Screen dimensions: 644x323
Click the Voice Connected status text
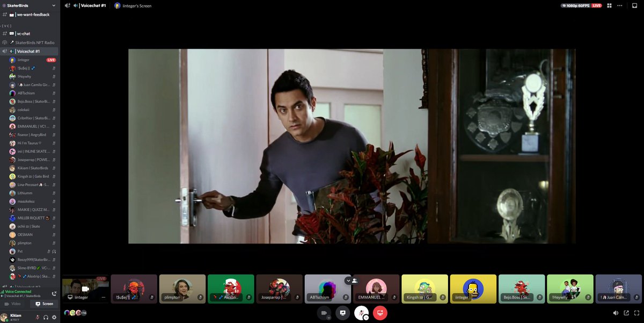(x=18, y=291)
